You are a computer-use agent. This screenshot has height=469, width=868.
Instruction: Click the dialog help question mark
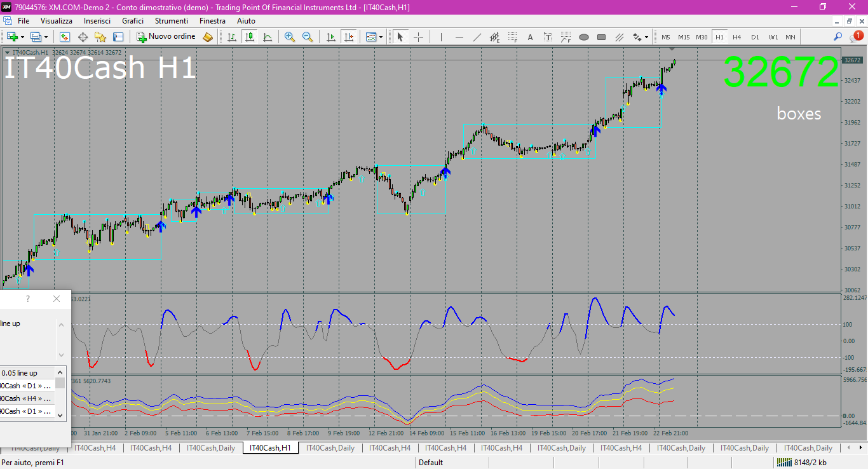click(28, 299)
